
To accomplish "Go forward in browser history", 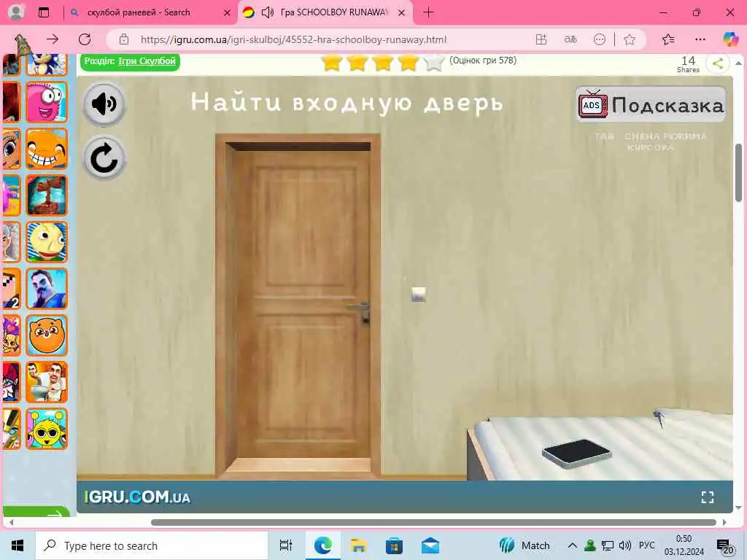I will [53, 39].
